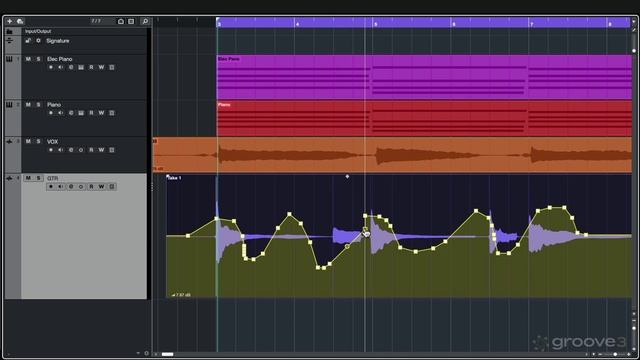Image resolution: width=640 pixels, height=360 pixels.
Task: Solo the Piano track
Action: [x=38, y=105]
